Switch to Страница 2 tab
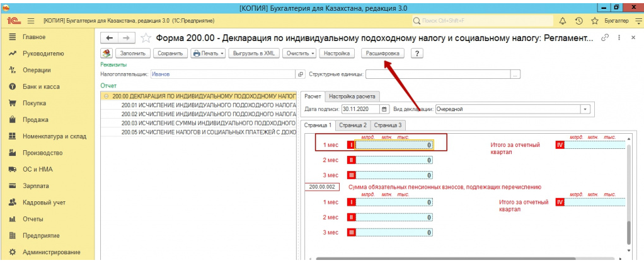 coord(352,126)
